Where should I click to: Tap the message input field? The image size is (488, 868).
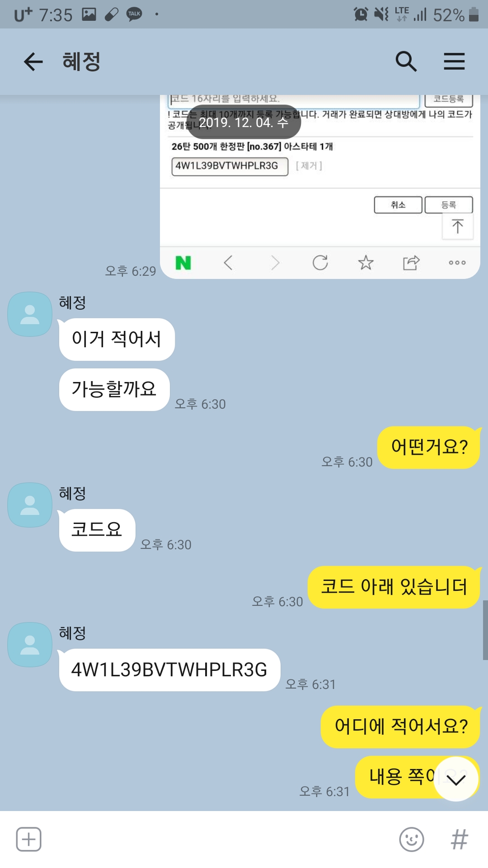pyautogui.click(x=220, y=840)
